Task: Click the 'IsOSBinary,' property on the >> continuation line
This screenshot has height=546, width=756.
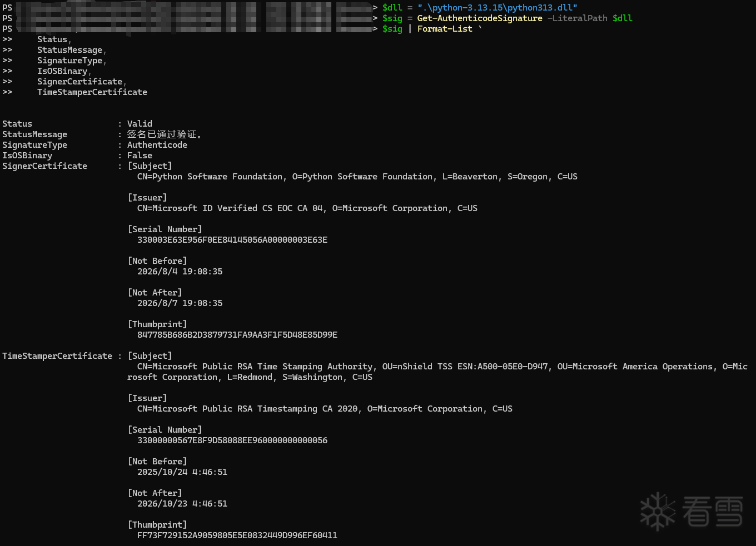Action: (x=64, y=71)
